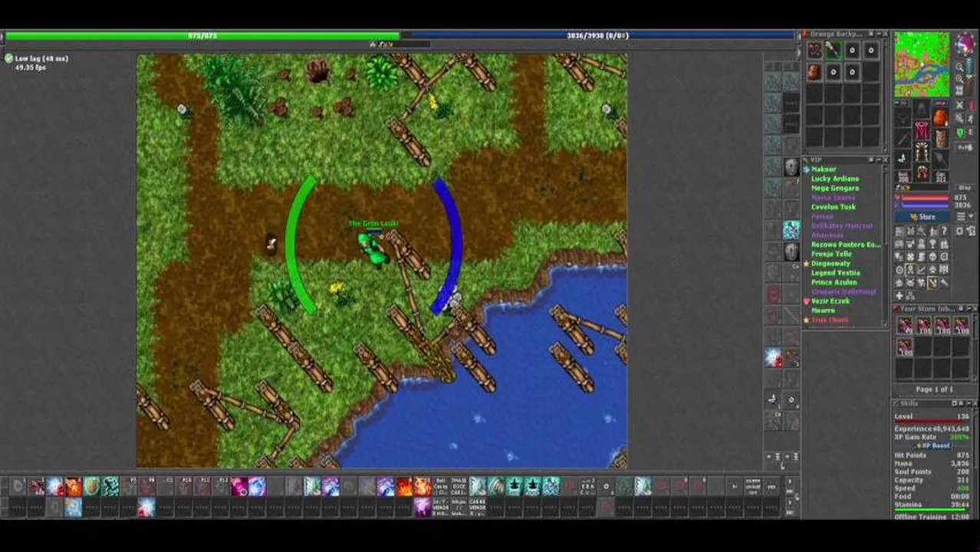Select the first item in Orange Backpack

[x=814, y=51]
